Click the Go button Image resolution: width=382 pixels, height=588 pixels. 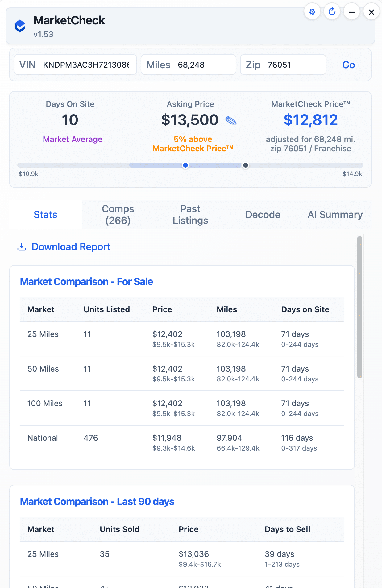pyautogui.click(x=349, y=65)
